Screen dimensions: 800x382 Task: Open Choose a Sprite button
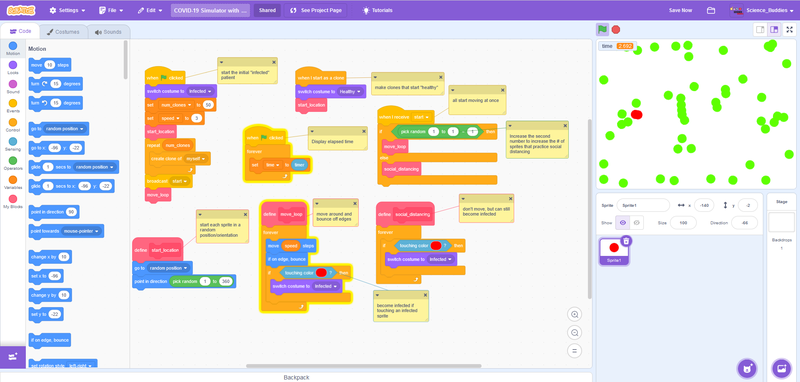(x=747, y=368)
